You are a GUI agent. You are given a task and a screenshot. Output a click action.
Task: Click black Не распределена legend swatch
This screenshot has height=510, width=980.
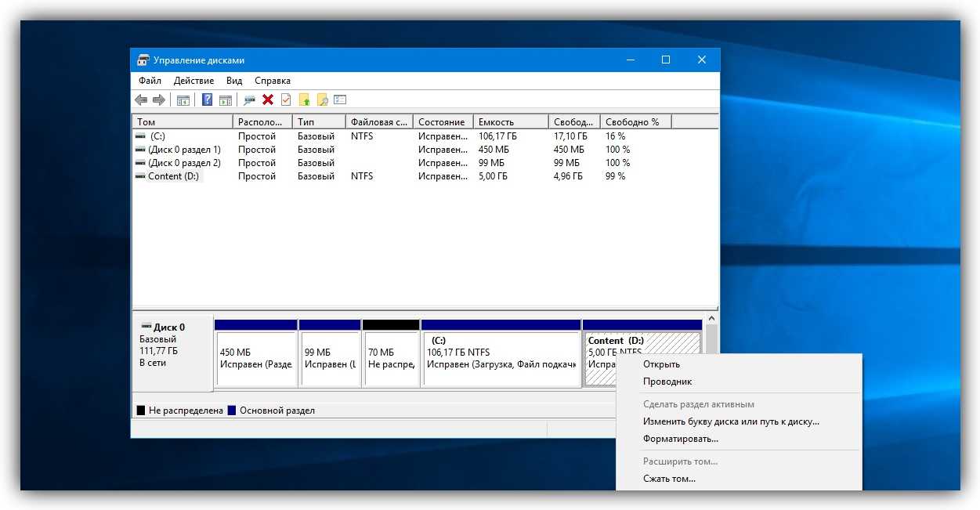tap(141, 411)
